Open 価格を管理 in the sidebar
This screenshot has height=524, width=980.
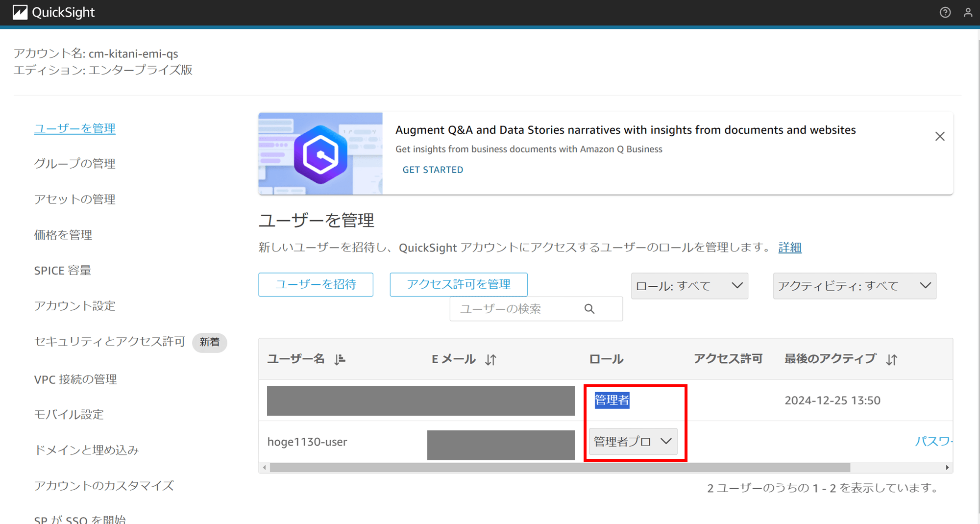coord(63,235)
